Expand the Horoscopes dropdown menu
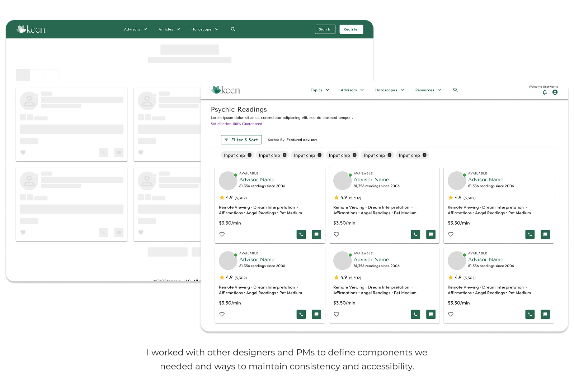Image resolution: width=574 pixels, height=392 pixels. click(x=390, y=90)
